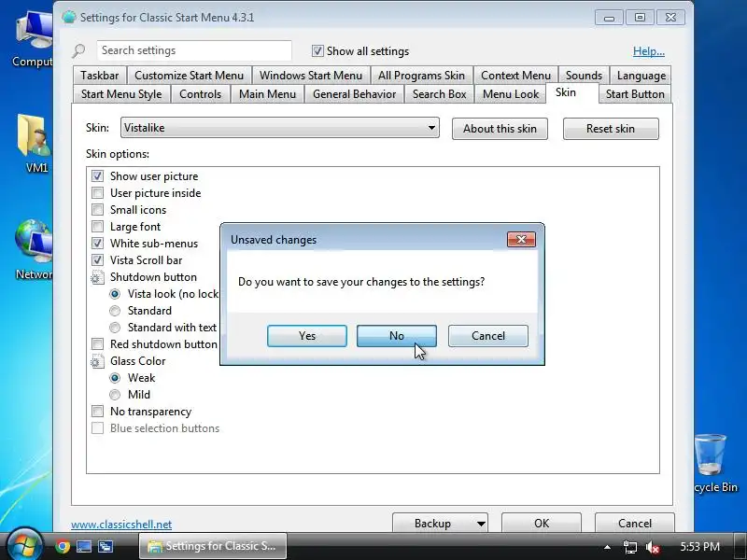The image size is (747, 560).
Task: Select Mild glass color
Action: pos(115,394)
